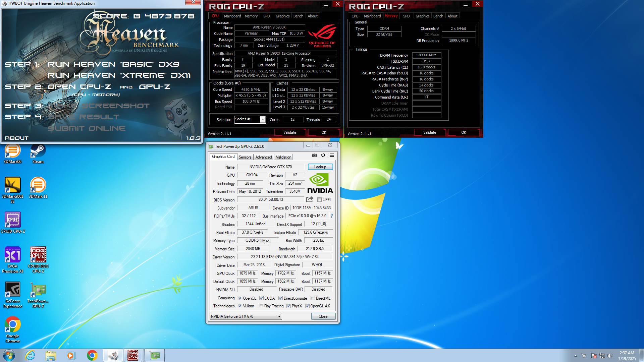Screen dimensions: 644x362
Task: Toggle the DirectML checkbox
Action: coord(313,298)
